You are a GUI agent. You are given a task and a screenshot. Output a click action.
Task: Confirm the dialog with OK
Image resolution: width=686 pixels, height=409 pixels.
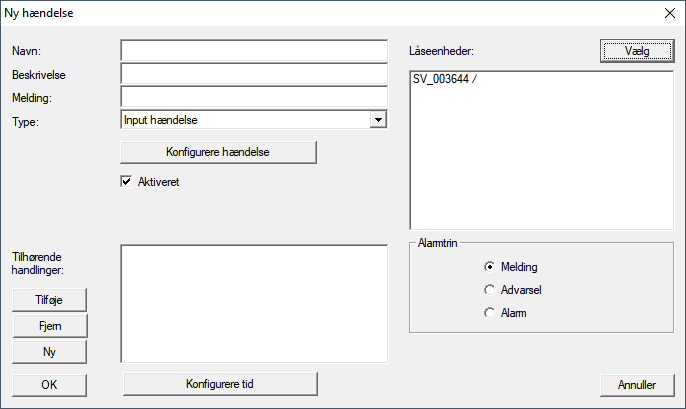(49, 384)
